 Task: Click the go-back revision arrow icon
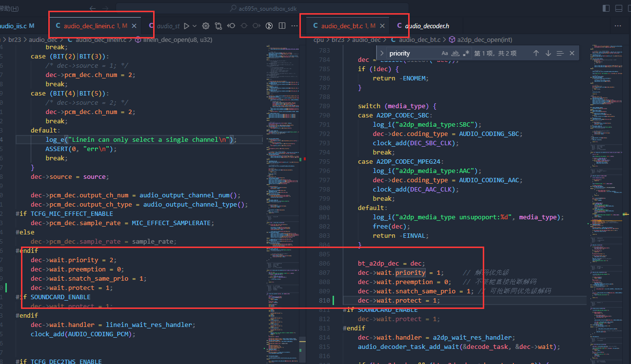click(x=231, y=26)
